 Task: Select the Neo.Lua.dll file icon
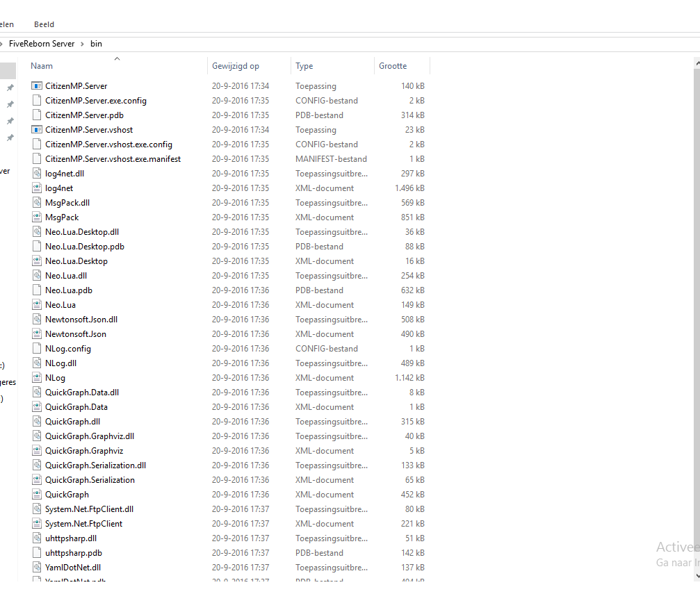click(37, 275)
